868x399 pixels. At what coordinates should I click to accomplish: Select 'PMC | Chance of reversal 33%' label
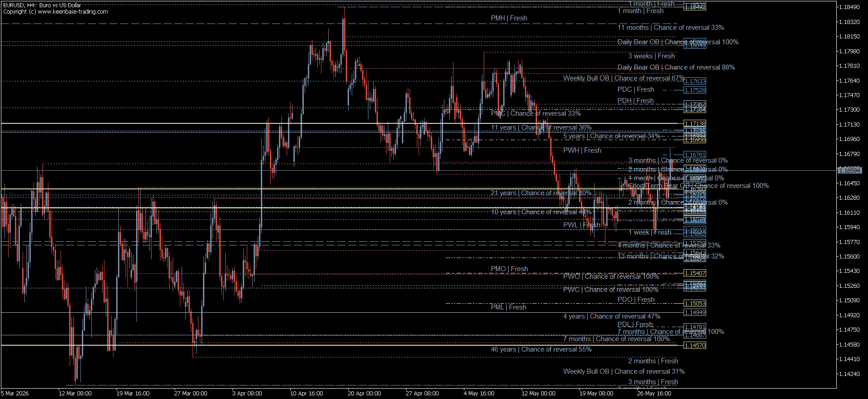pyautogui.click(x=536, y=113)
